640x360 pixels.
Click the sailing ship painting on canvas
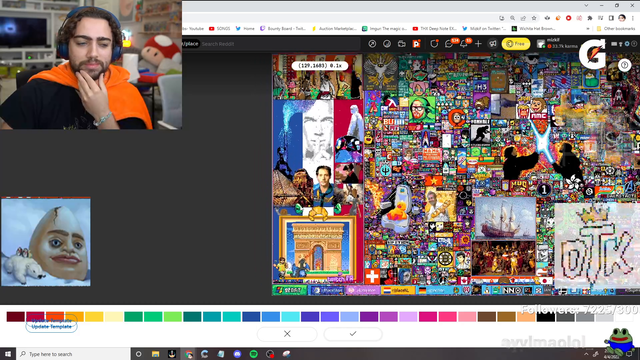coord(504,218)
